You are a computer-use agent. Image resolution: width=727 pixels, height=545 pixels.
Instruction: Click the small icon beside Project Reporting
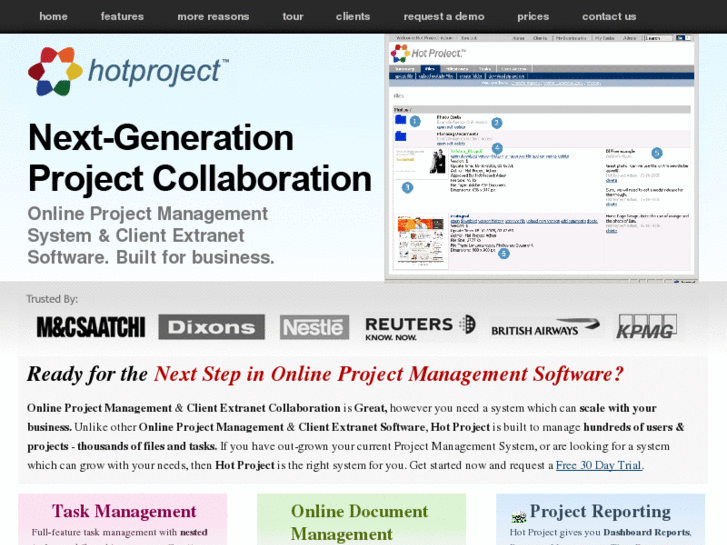click(x=519, y=516)
